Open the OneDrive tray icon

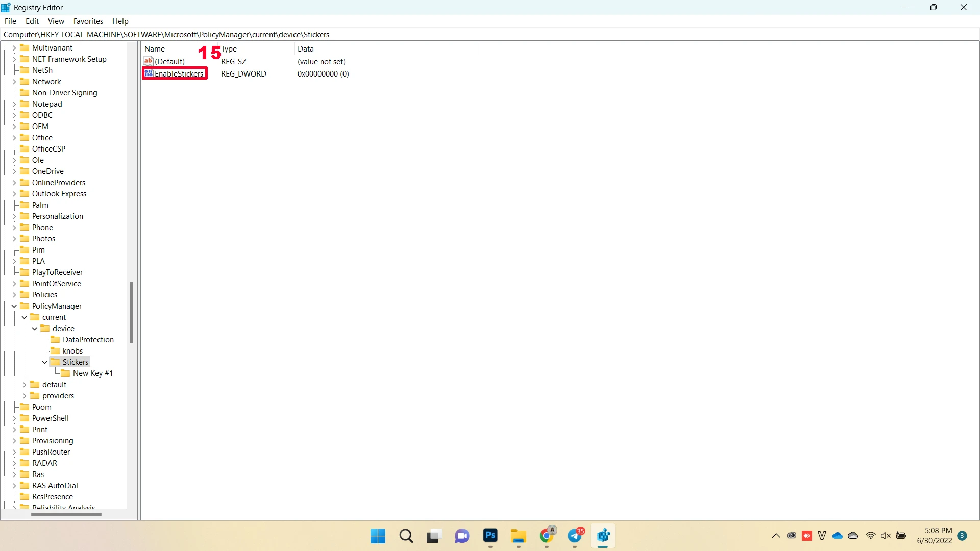[838, 536]
